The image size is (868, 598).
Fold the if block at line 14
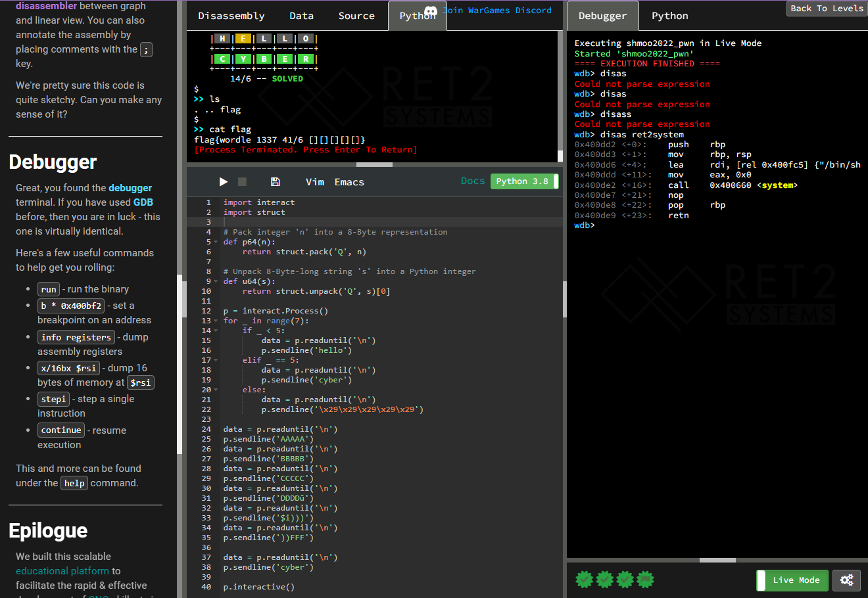216,331
